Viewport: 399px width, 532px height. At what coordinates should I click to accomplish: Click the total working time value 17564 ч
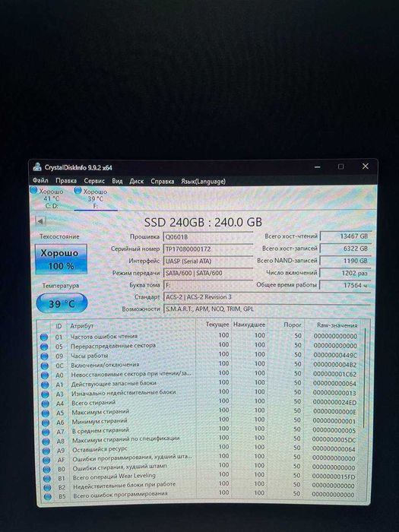(x=345, y=285)
